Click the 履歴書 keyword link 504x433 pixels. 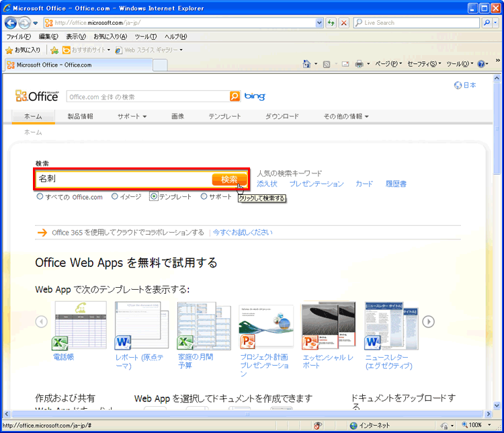pos(396,184)
